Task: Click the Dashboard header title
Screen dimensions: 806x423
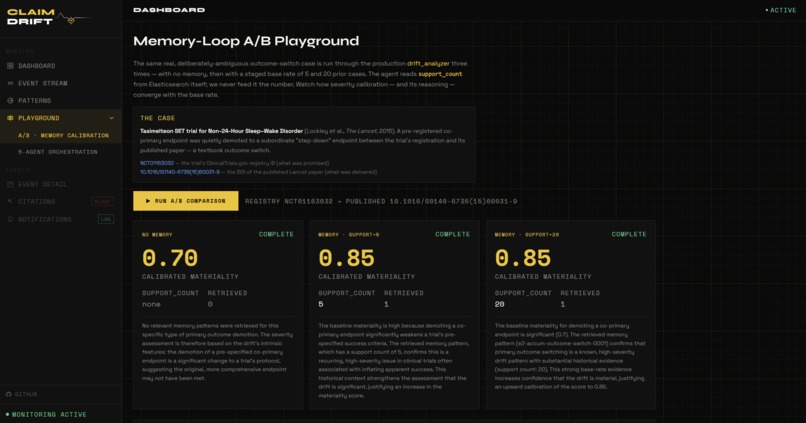Action: pos(169,10)
